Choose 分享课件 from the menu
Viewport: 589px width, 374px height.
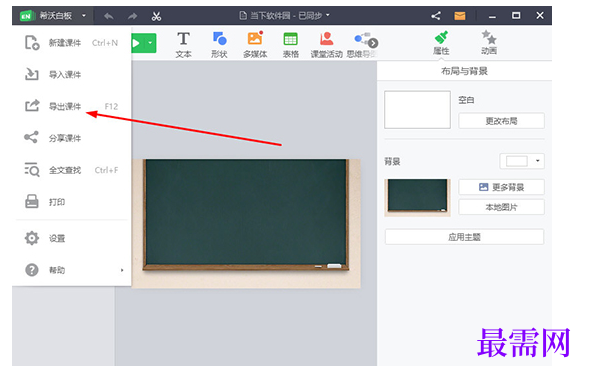71,138
